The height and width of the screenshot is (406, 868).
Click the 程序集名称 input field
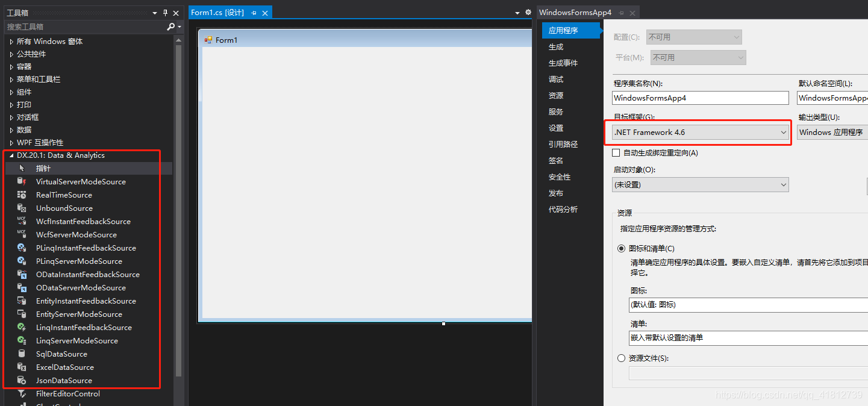pyautogui.click(x=700, y=98)
